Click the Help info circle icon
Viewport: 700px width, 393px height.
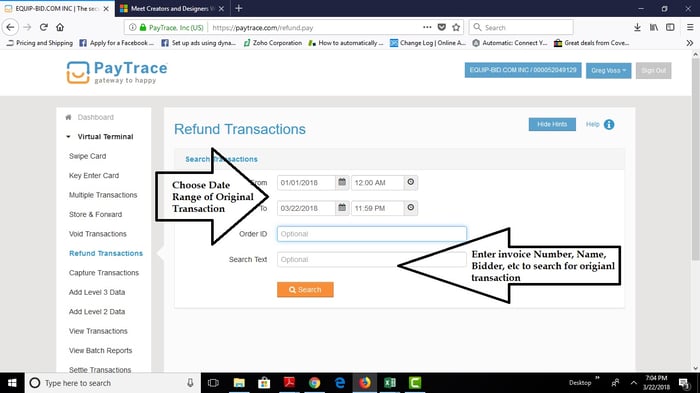[x=609, y=125]
